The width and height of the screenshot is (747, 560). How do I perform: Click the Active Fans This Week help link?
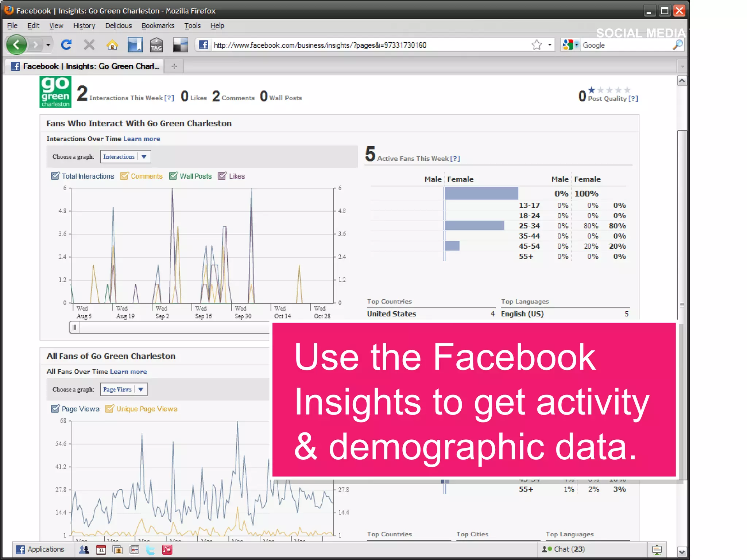click(x=455, y=159)
